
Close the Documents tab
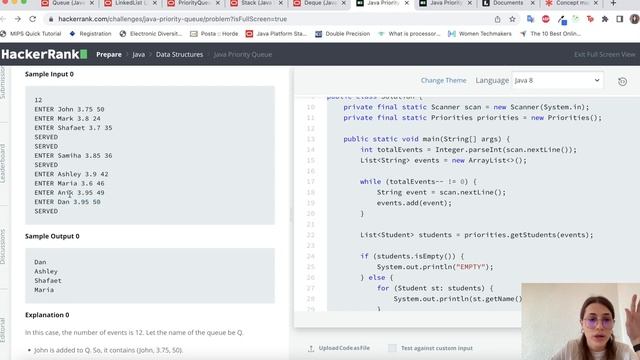tap(533, 3)
